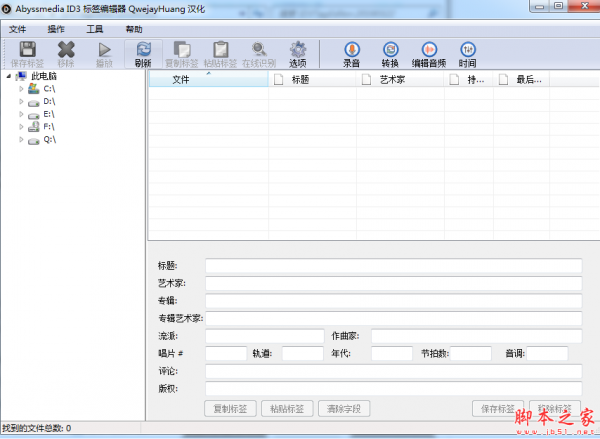Open the Tools (工具) menu
Screen dimensions: 600x439
pyautogui.click(x=95, y=29)
